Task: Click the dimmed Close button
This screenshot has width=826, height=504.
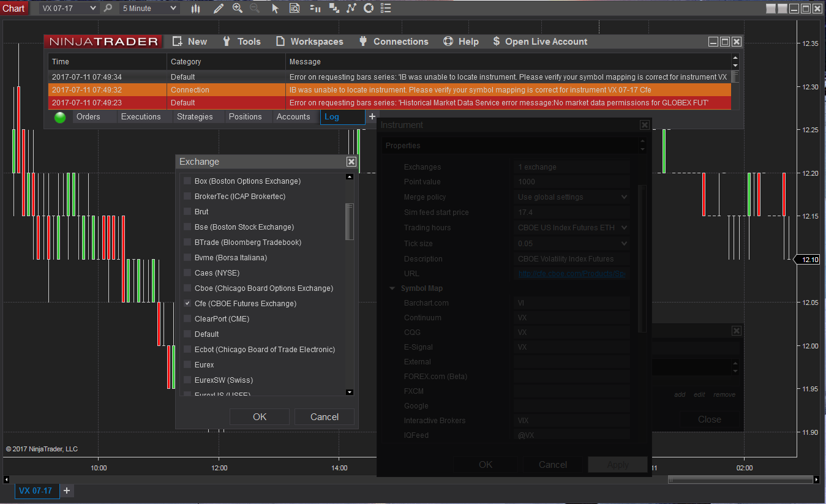Action: [710, 419]
